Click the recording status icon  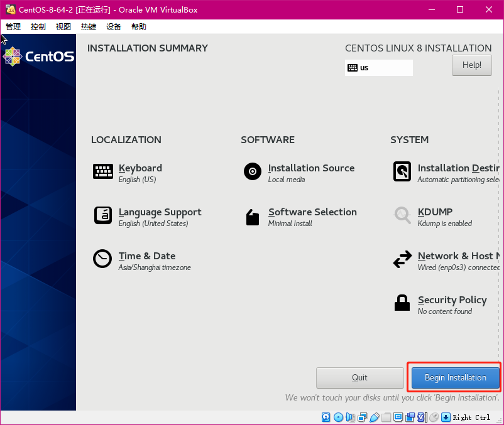tap(410, 417)
